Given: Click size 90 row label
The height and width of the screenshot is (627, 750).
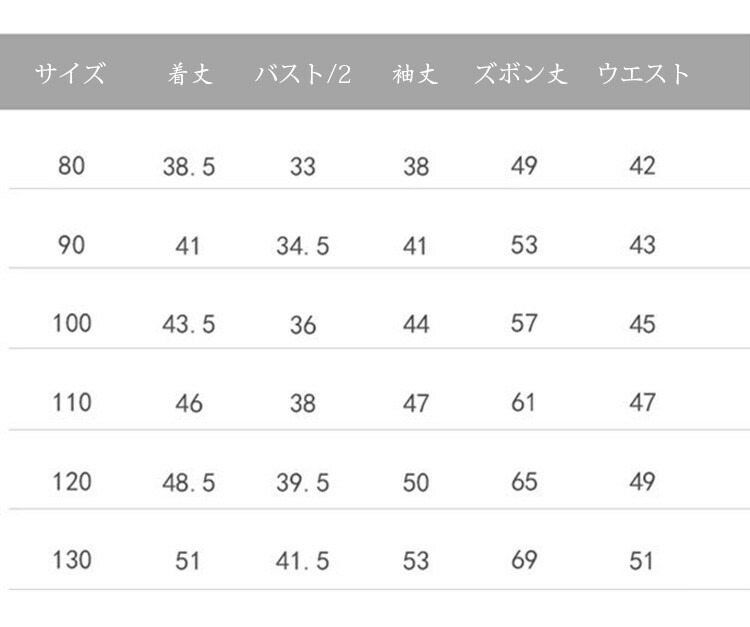Looking at the screenshot, I should tap(72, 244).
